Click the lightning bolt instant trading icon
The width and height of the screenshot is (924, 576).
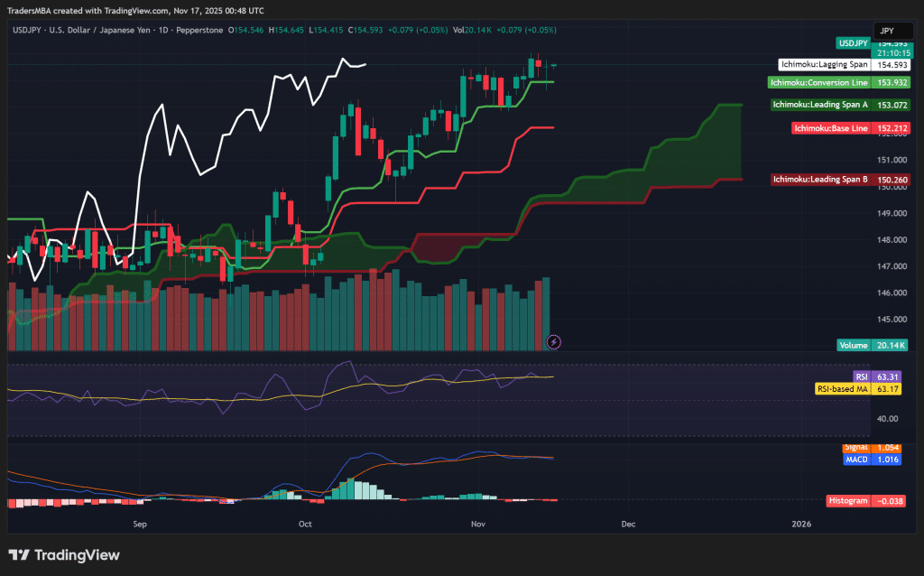[553, 342]
